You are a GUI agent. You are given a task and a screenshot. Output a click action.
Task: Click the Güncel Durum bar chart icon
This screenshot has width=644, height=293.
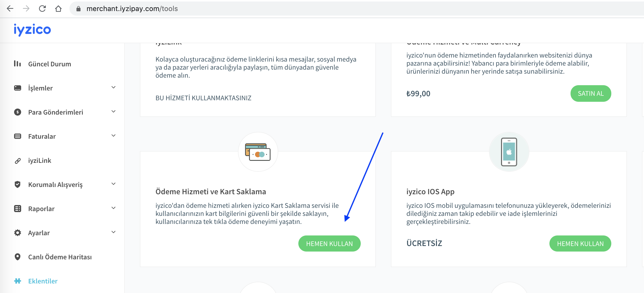click(17, 64)
